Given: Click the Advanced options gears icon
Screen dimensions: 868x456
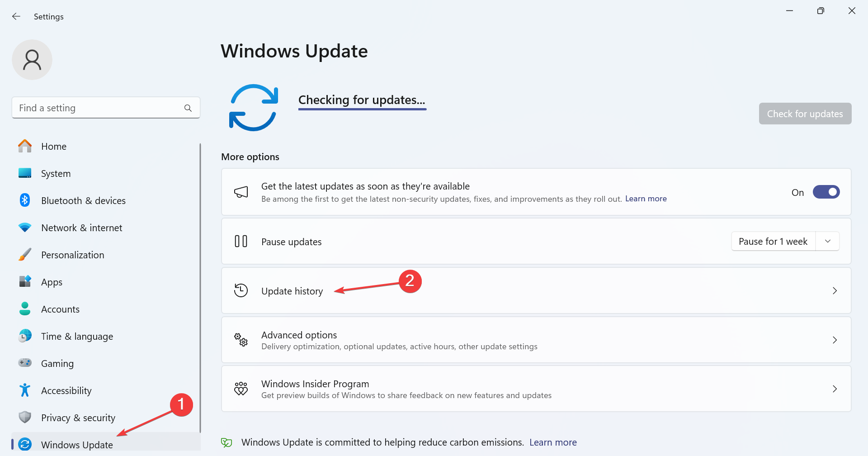Looking at the screenshot, I should 241,340.
